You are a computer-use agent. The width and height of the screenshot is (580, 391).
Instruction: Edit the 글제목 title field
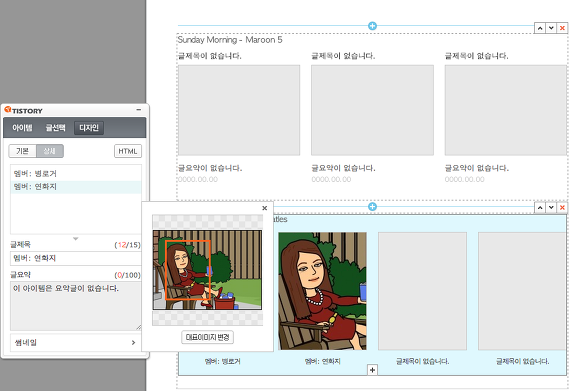(75, 258)
